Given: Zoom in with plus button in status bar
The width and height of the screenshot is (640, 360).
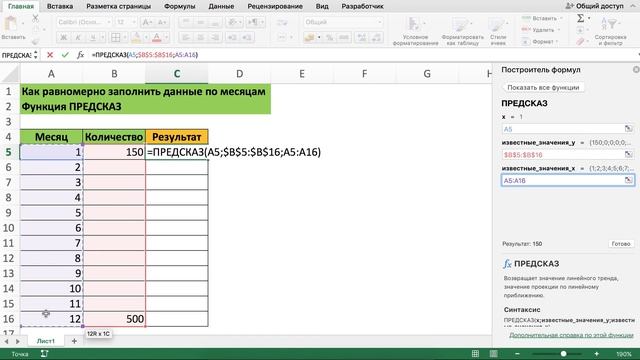Looking at the screenshot, I should (x=596, y=354).
